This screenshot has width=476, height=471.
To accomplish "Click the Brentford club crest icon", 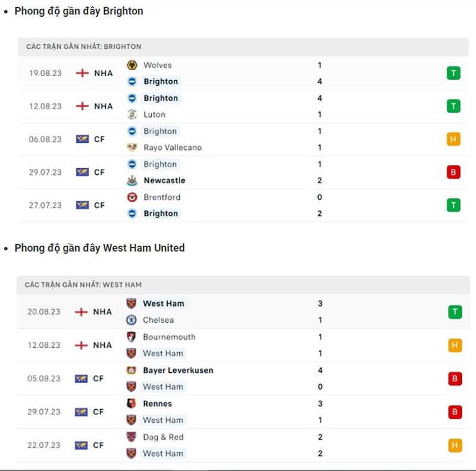I will (x=132, y=197).
